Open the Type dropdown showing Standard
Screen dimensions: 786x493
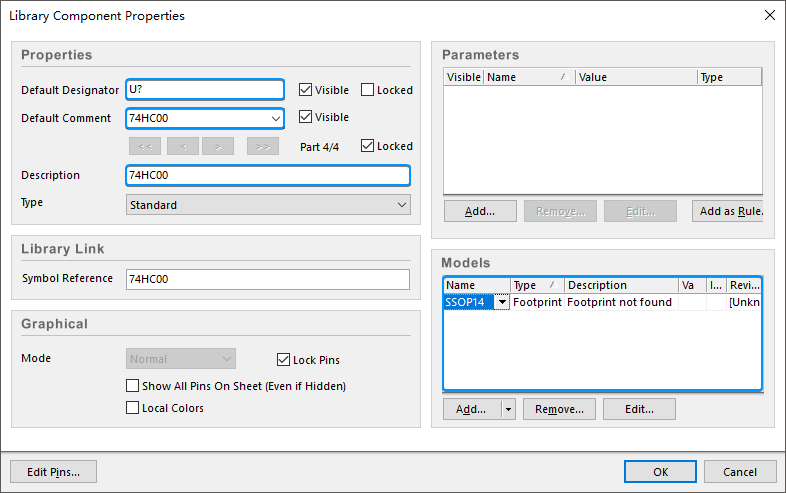coord(268,205)
